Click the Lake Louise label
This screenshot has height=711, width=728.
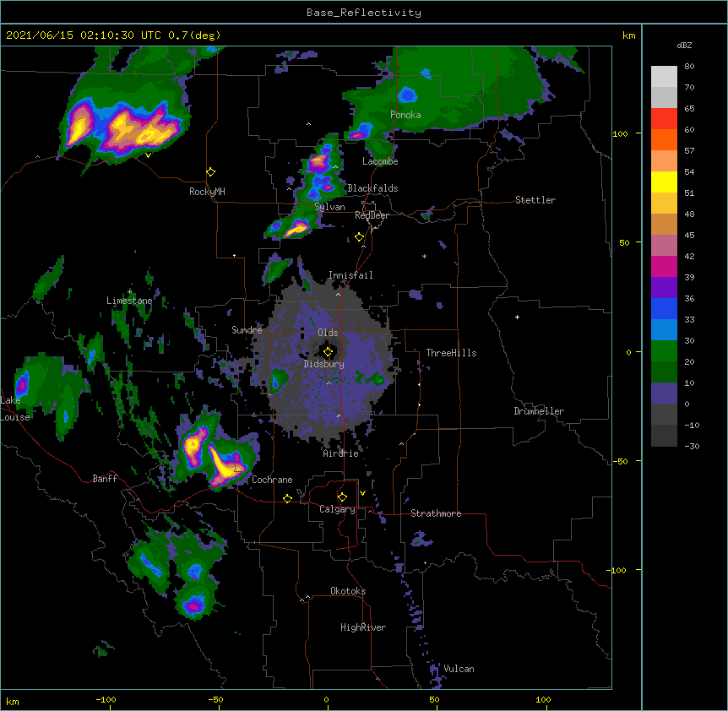15,409
